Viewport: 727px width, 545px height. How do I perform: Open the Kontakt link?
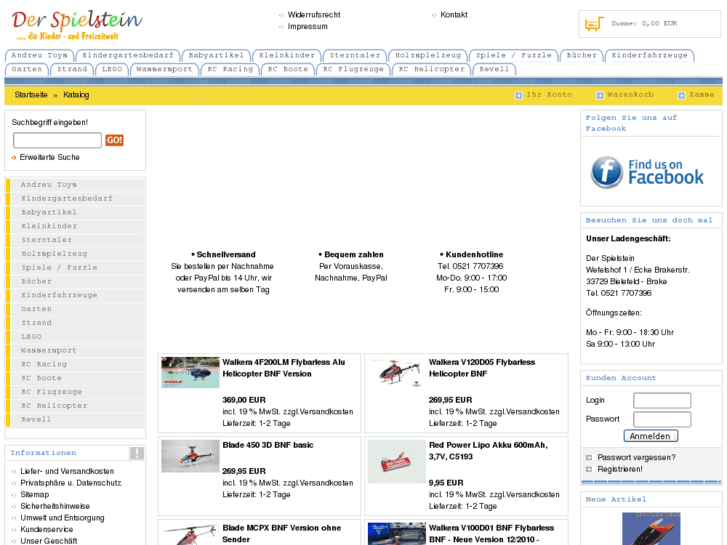(454, 15)
